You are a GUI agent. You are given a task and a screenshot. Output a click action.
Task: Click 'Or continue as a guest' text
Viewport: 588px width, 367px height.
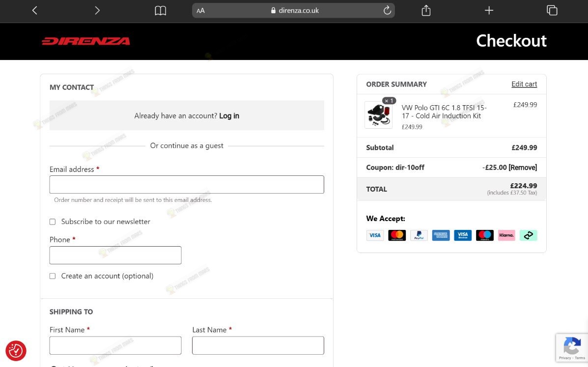point(187,146)
